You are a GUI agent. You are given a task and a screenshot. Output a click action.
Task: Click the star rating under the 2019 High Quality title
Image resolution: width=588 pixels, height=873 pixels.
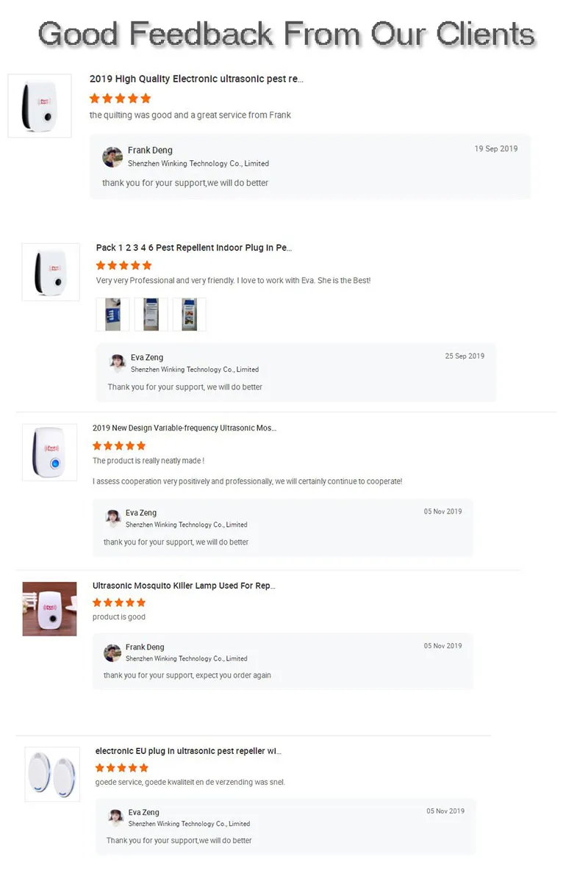120,98
